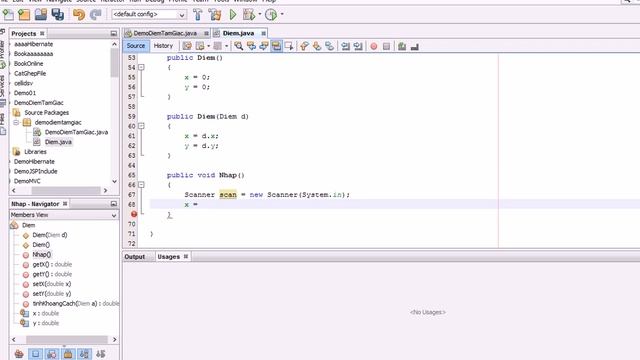
Task: Click the error marker beside line 69
Action: [133, 214]
